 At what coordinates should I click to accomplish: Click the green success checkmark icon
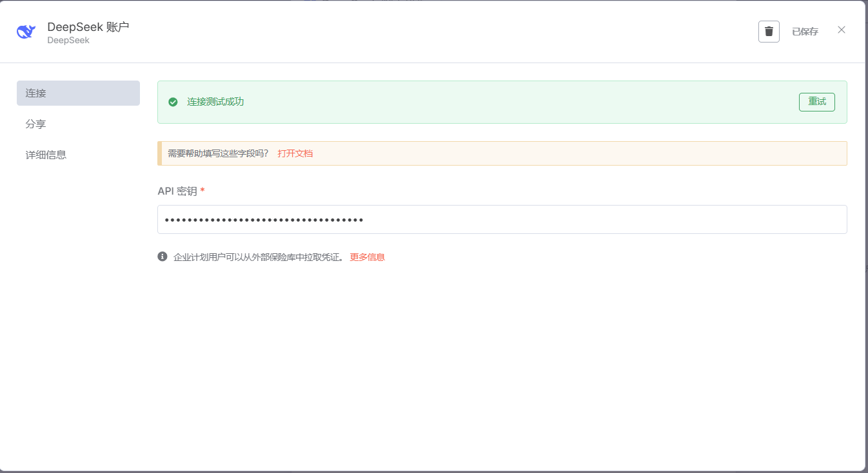173,102
